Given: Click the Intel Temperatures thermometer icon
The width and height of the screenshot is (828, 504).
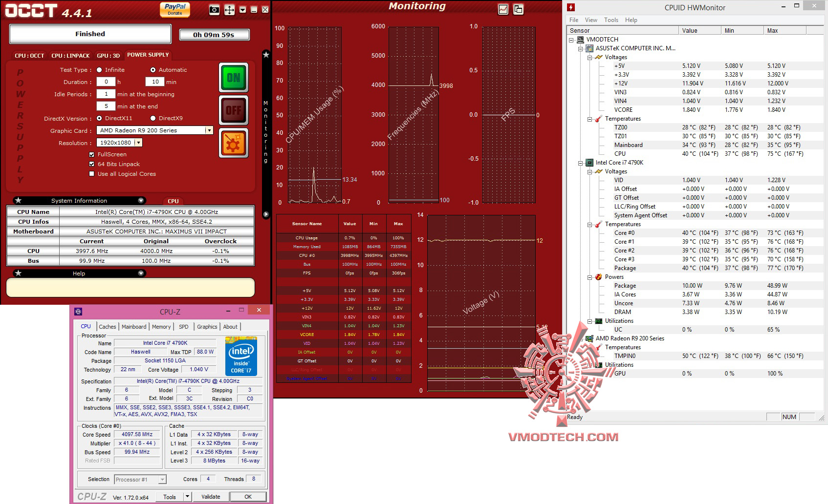Looking at the screenshot, I should [599, 224].
